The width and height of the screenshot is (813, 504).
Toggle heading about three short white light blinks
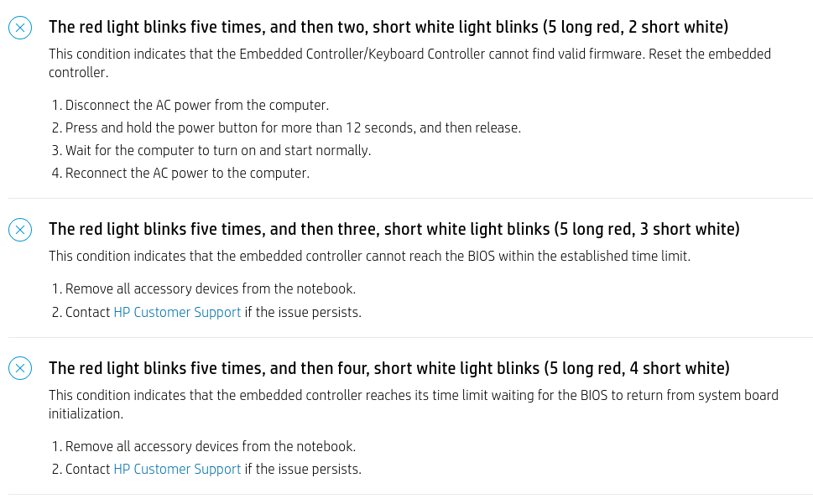[394, 229]
